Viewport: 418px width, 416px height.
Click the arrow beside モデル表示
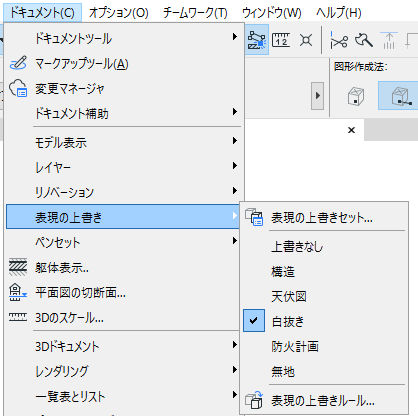(235, 141)
